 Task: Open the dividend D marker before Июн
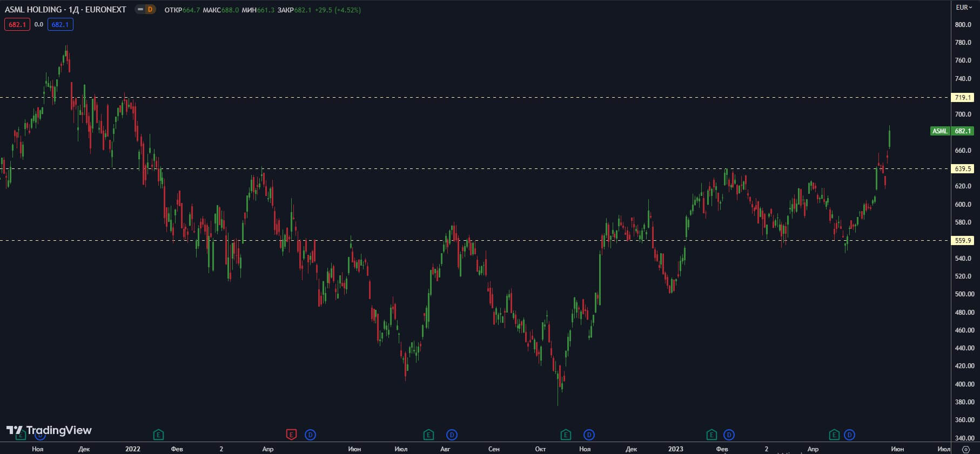[310, 435]
